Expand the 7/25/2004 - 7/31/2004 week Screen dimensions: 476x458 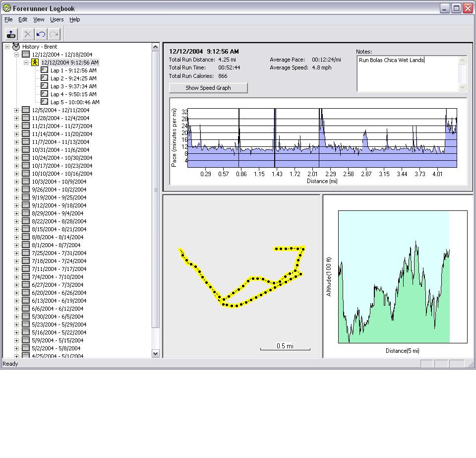[x=17, y=253]
